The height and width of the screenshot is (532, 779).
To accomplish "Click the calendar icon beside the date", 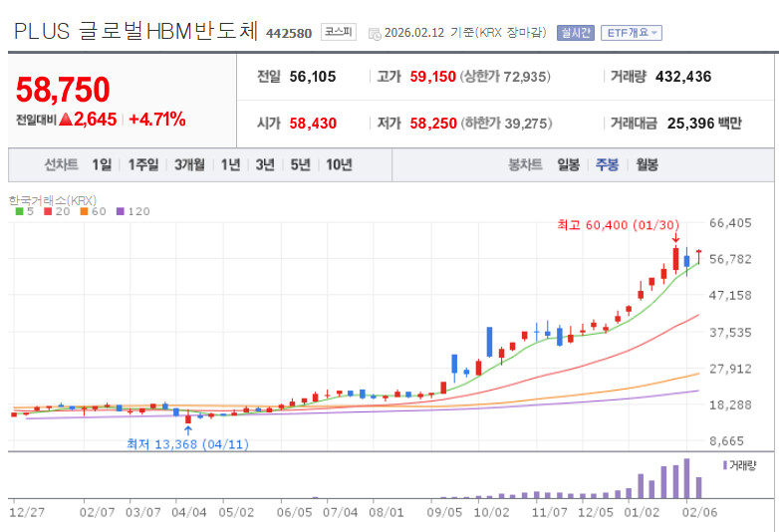I will tap(374, 33).
